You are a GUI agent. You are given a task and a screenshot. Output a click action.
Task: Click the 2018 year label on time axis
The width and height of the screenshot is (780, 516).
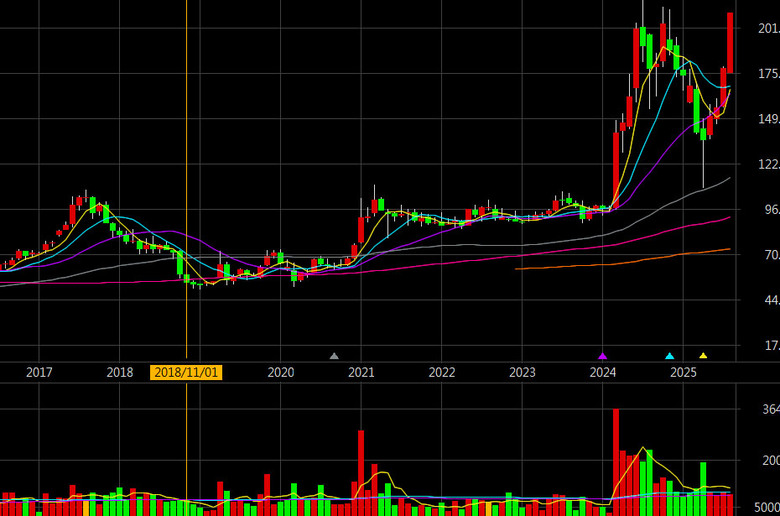point(119,372)
